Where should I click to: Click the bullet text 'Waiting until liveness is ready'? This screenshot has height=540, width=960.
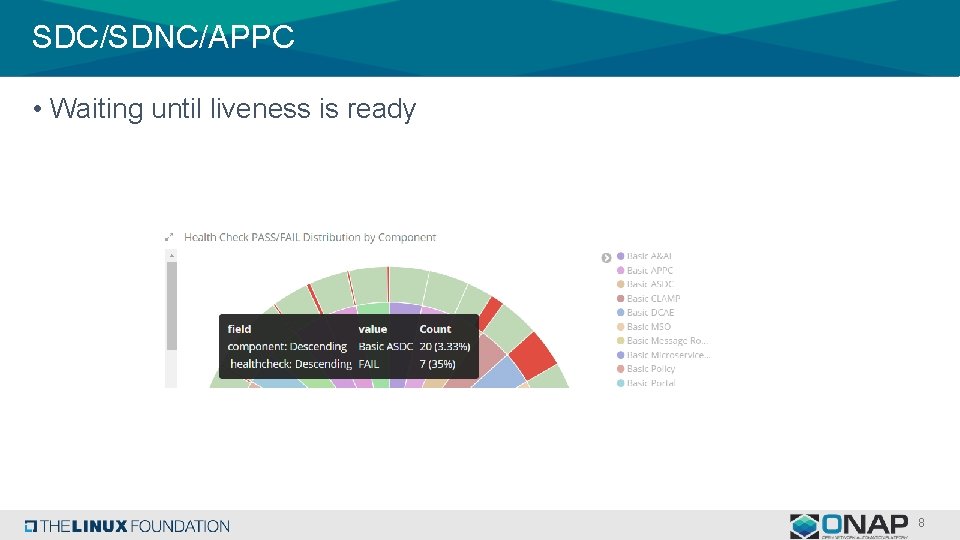[x=233, y=108]
